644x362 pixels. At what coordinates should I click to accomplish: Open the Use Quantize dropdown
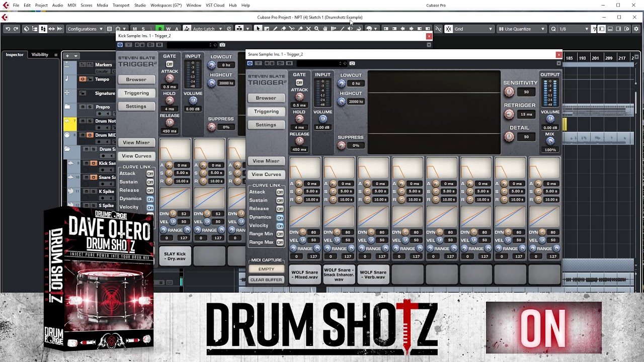point(521,29)
